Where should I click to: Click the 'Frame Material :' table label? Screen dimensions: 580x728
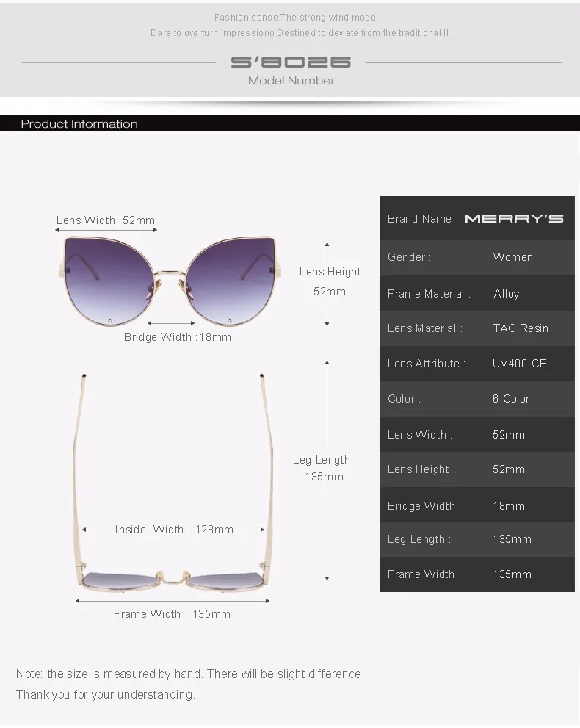[x=429, y=294]
